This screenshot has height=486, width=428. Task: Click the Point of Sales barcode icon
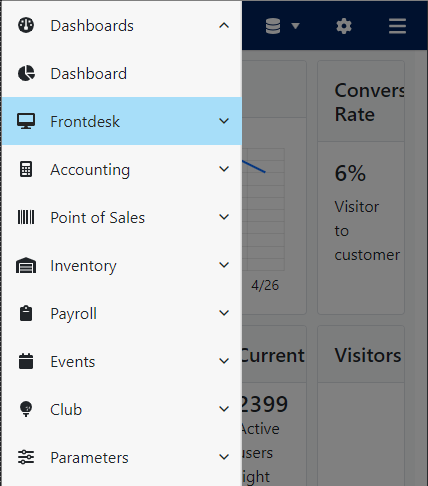tap(26, 217)
